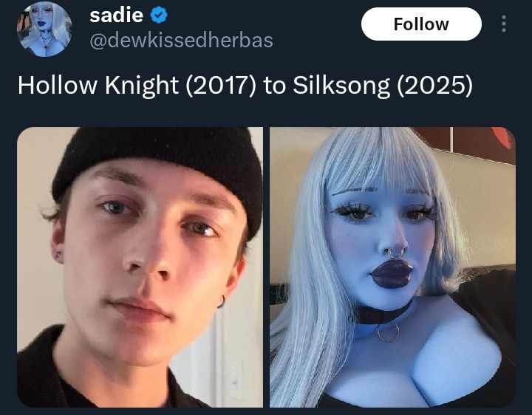The height and width of the screenshot is (415, 532).
Task: Click the words Hollow Knight in the tweet
Action: pyautogui.click(x=98, y=85)
